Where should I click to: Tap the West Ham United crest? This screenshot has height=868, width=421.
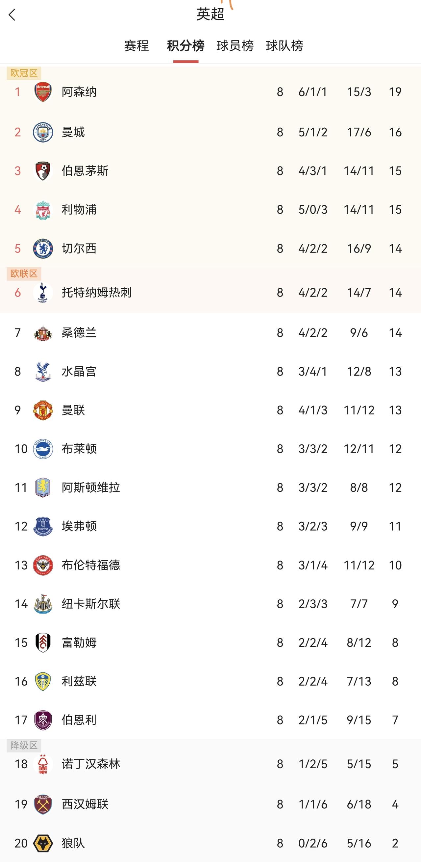(x=43, y=804)
